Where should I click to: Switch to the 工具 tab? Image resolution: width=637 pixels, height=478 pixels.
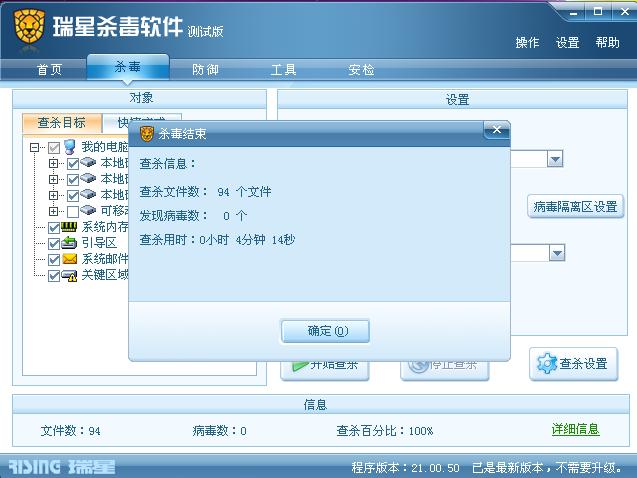[x=283, y=70]
